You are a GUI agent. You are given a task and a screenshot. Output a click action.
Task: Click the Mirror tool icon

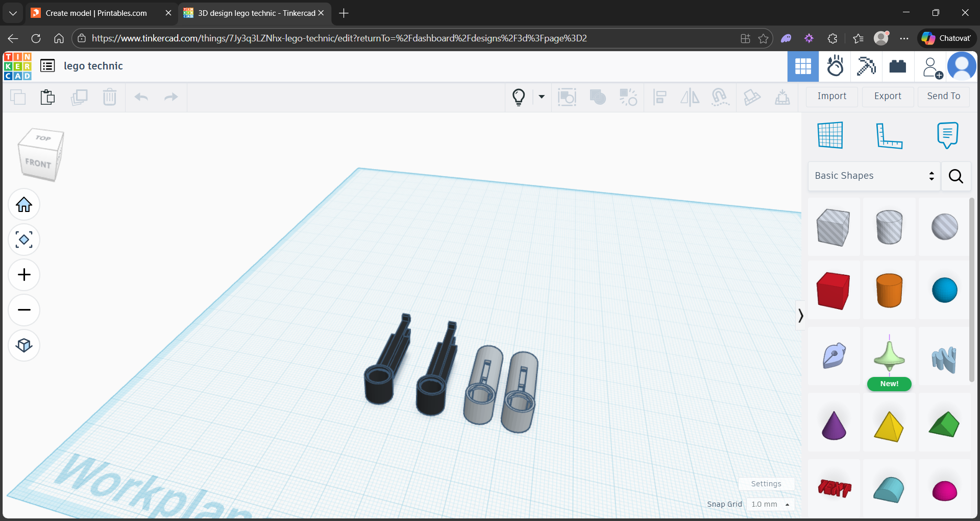[x=690, y=97]
